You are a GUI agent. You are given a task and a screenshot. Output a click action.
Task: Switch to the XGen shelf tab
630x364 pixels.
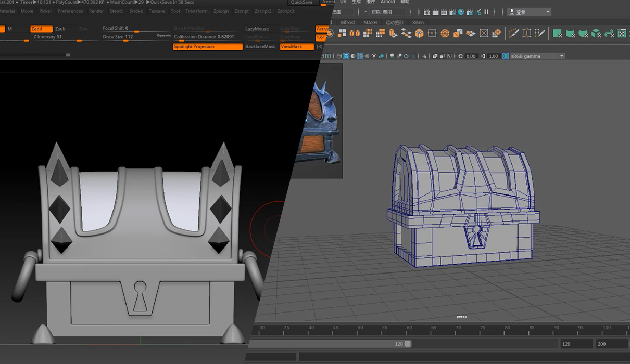418,22
